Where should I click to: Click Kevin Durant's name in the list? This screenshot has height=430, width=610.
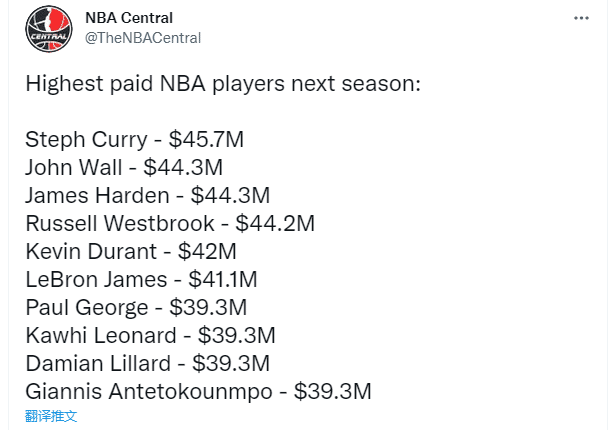89,251
